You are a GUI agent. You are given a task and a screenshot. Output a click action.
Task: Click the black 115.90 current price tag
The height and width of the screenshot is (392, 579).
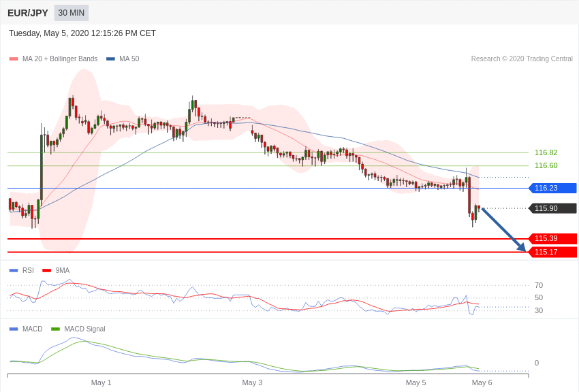[553, 208]
